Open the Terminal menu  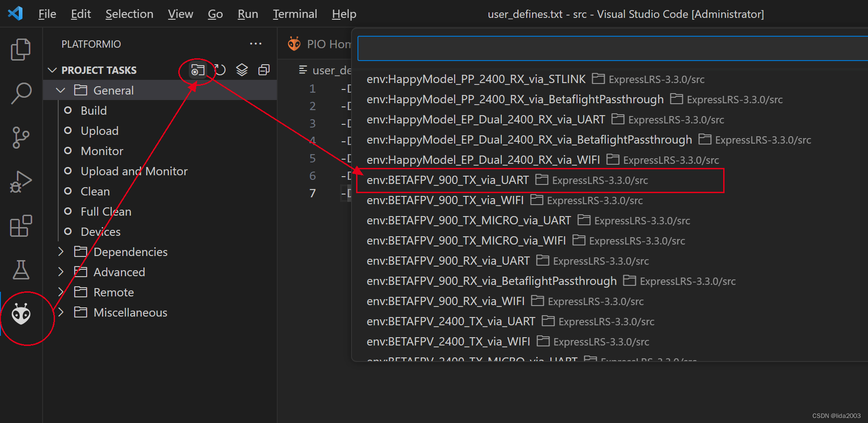295,14
